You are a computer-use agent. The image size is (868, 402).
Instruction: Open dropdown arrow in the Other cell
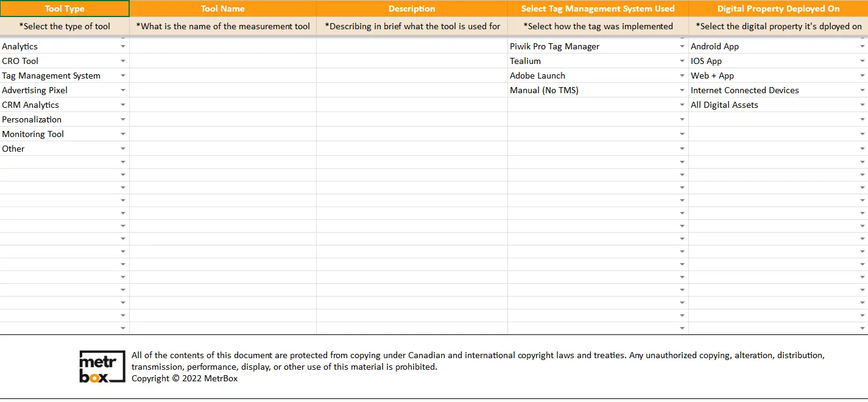coord(123,149)
